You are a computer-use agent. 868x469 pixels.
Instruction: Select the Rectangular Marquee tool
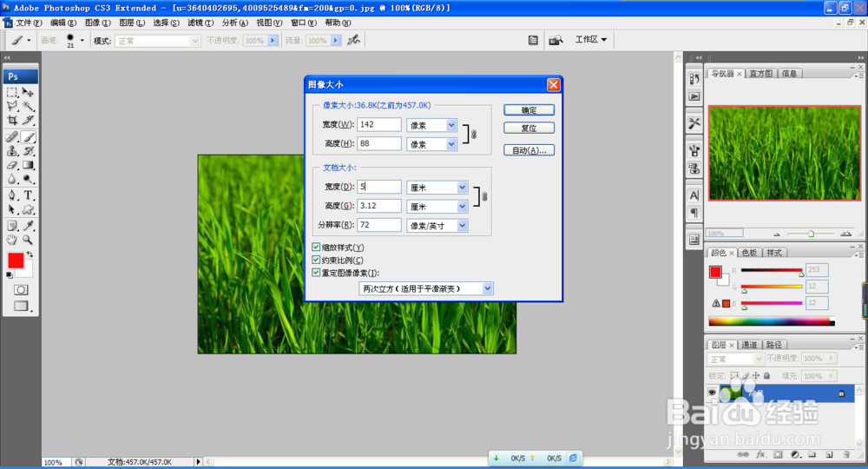coord(11,92)
